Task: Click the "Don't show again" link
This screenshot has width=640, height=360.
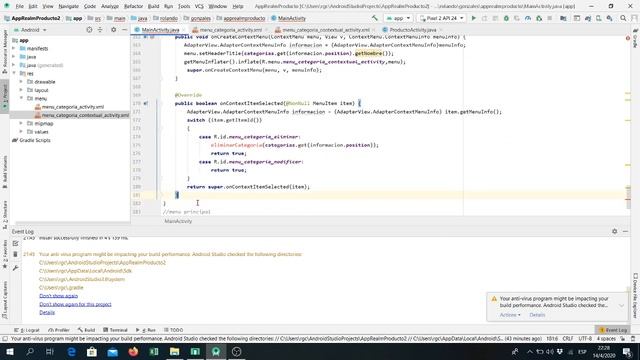Action: [x=58, y=296]
